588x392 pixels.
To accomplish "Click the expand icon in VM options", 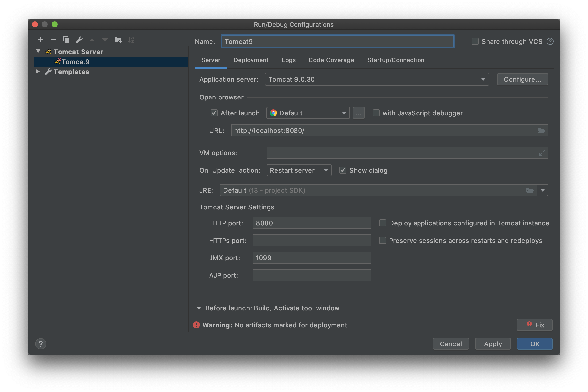I will coord(542,153).
